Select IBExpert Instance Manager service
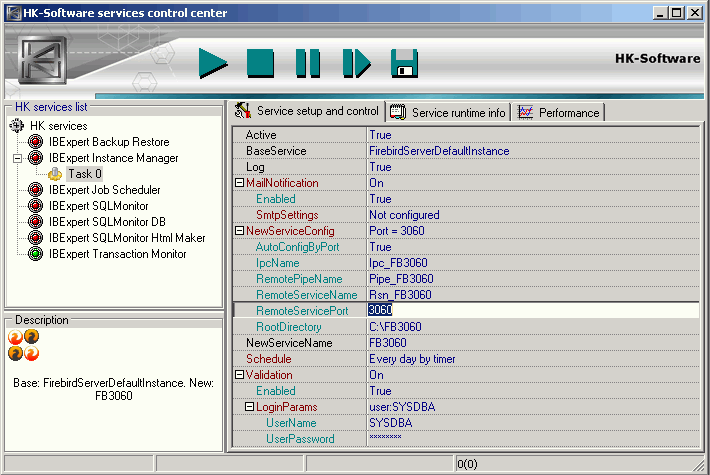Image resolution: width=710 pixels, height=475 pixels. 114,158
